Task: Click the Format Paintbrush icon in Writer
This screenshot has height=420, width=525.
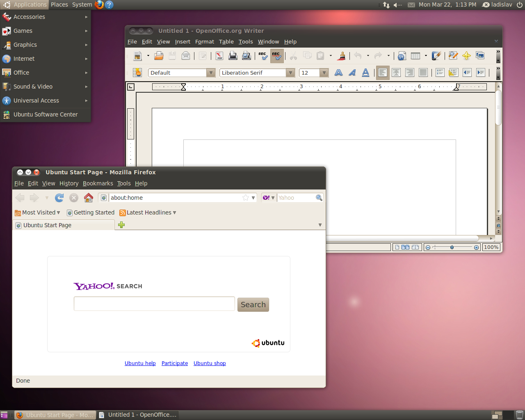Action: pyautogui.click(x=341, y=56)
